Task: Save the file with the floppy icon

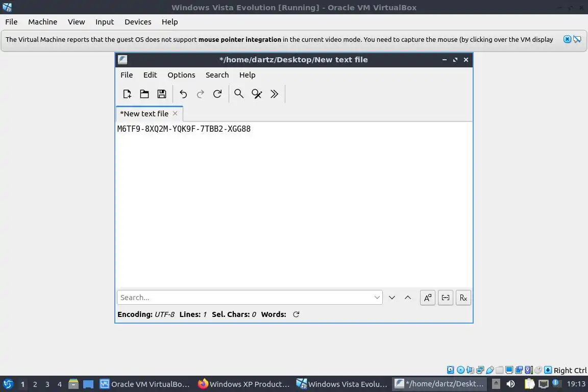Action: click(162, 94)
